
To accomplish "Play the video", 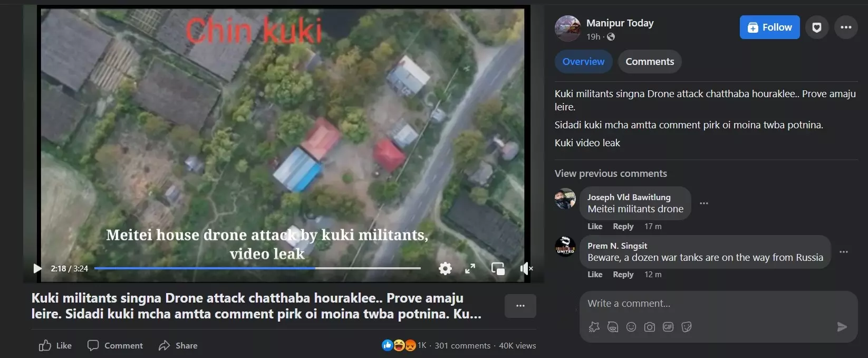I will pos(37,268).
